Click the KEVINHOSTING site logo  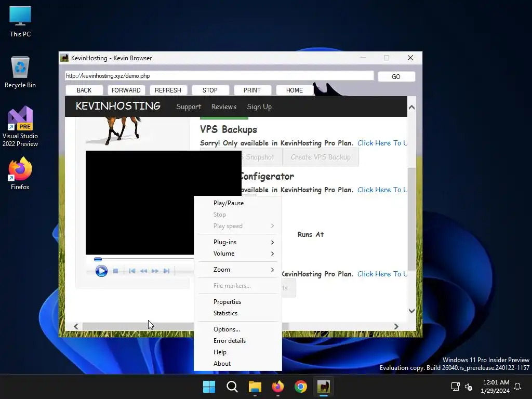tap(118, 106)
